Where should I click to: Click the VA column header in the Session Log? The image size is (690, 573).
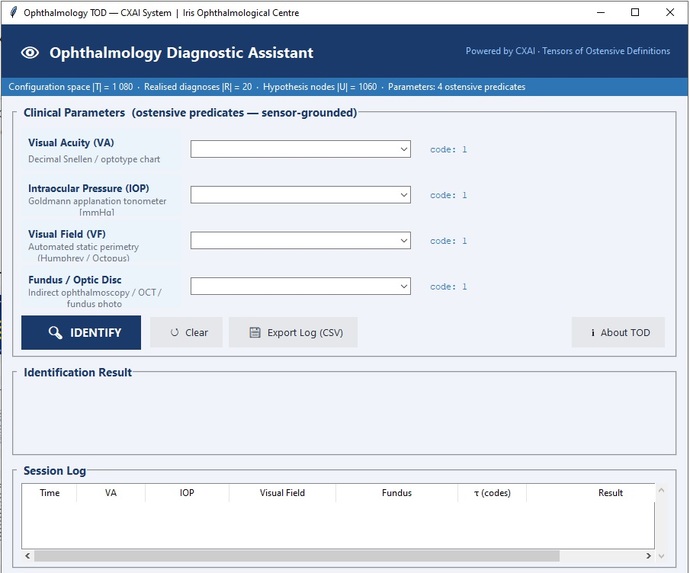(111, 493)
